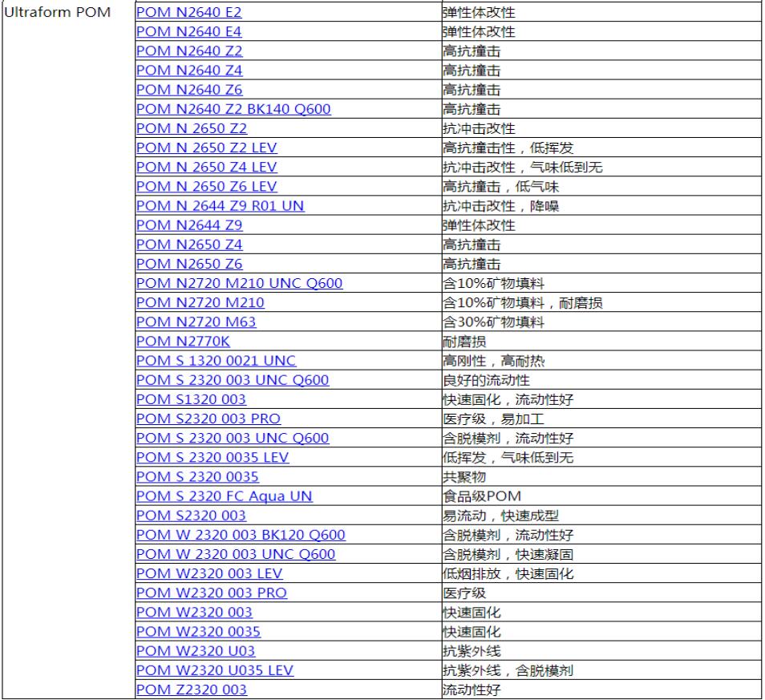
Task: Open POM S 1320 0021 UNC link
Action: coord(217,361)
